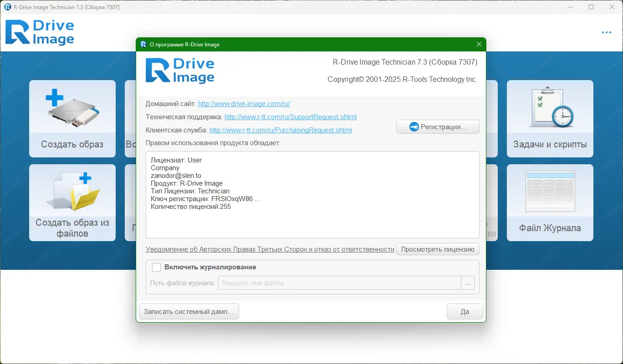Image resolution: width=623 pixels, height=364 pixels.
Task: Enable the Включить журналирование checkbox
Action: tap(156, 267)
